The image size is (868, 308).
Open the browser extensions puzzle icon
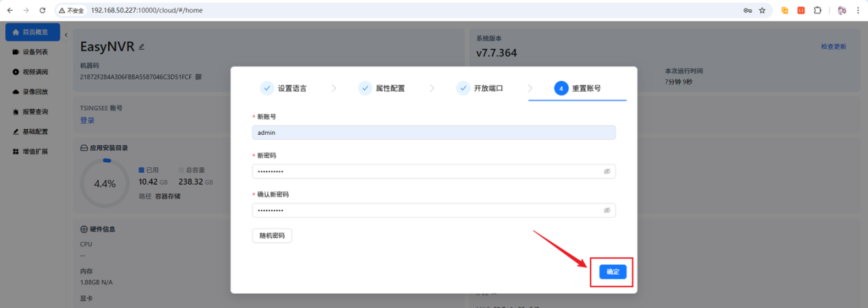817,10
